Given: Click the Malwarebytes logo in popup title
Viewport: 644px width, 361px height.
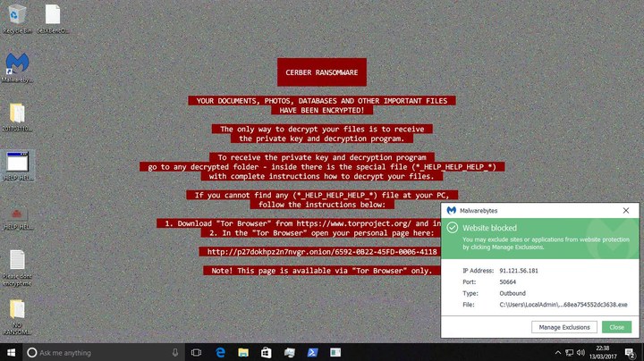Looking at the screenshot, I should [452, 211].
